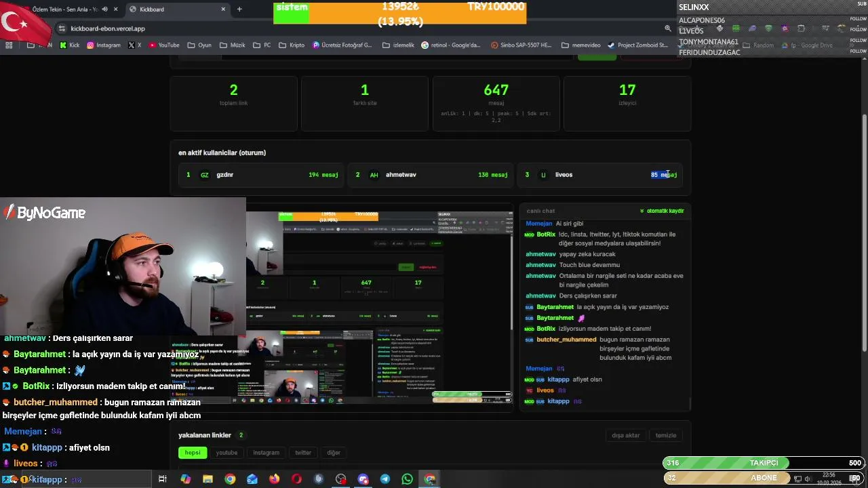Click the ABONE goal progress bar
The image size is (868, 488).
click(x=764, y=478)
